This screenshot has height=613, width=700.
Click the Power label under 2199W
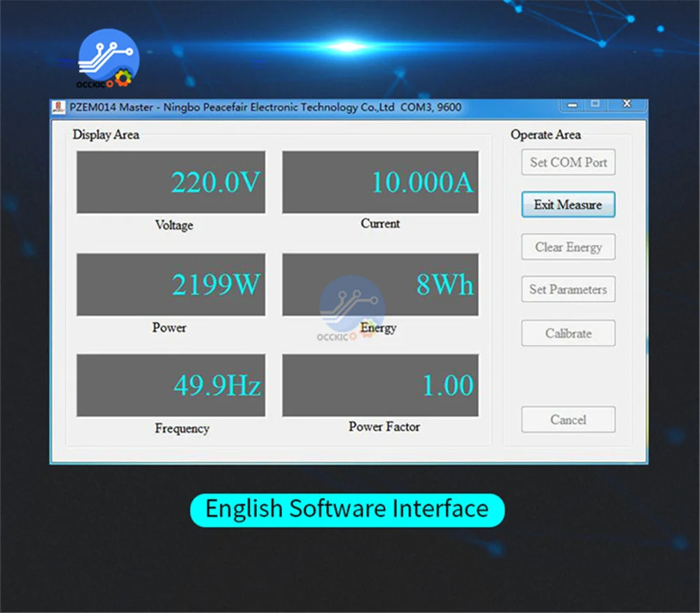tap(169, 327)
